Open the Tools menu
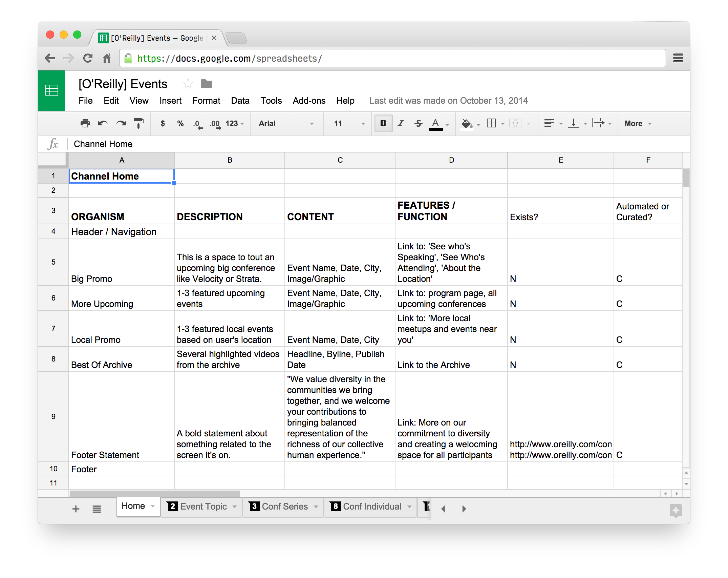Screen dimensions: 728x578 (271, 101)
